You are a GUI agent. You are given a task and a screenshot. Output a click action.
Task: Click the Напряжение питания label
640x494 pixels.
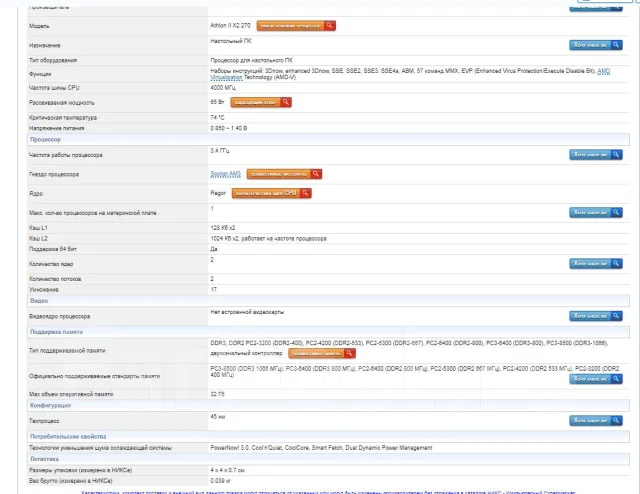coord(57,128)
